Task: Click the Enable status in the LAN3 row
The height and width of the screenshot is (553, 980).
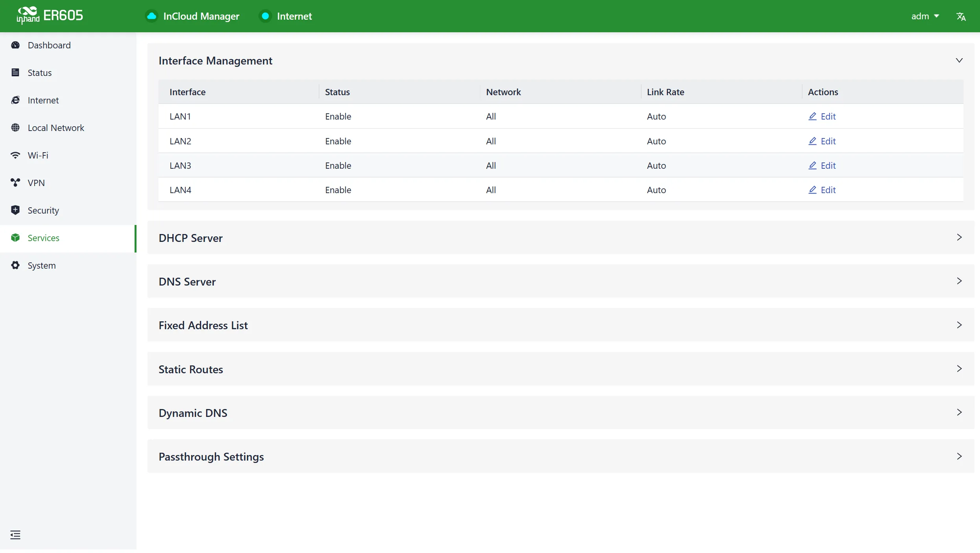Action: point(338,166)
